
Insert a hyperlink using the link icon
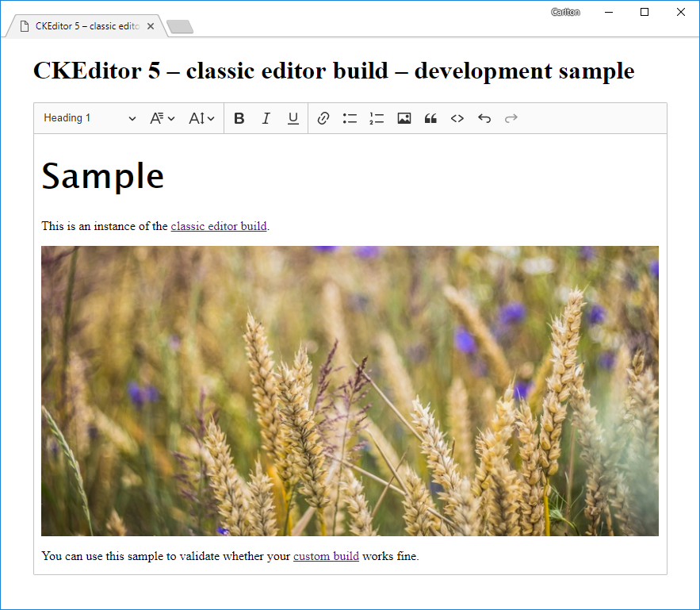(x=323, y=117)
